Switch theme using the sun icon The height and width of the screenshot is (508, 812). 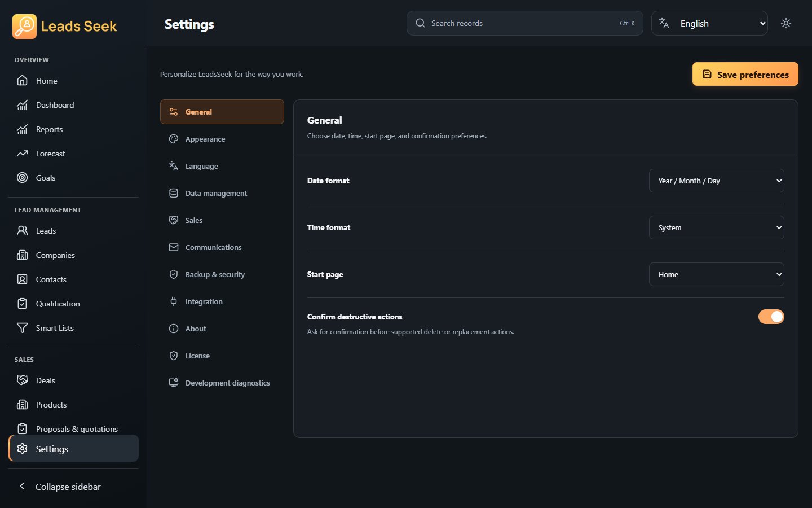[786, 23]
